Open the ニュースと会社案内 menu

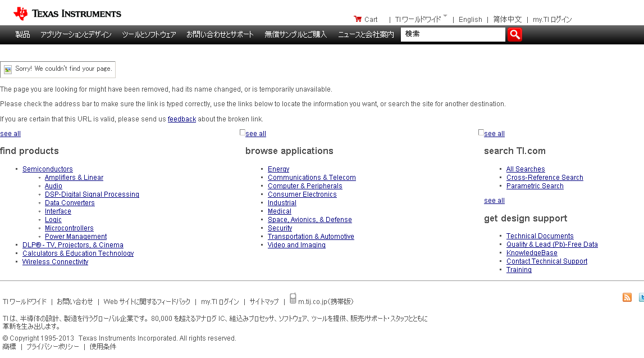point(366,34)
